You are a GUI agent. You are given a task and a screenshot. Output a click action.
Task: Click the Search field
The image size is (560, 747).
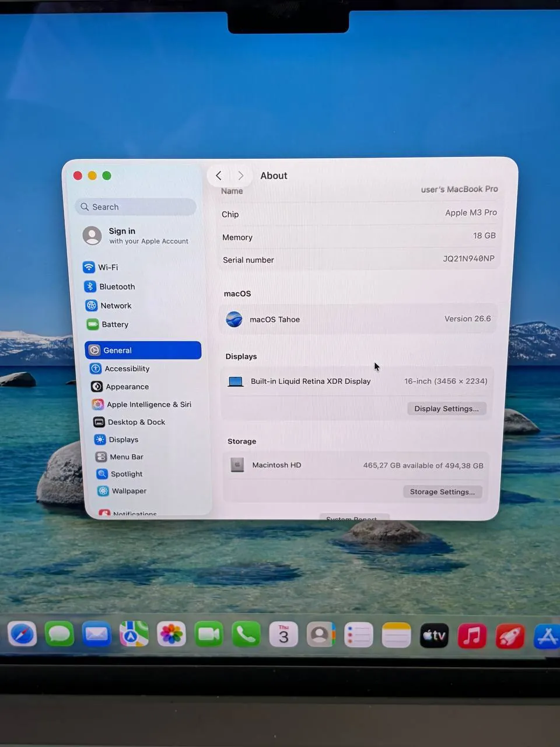click(x=135, y=207)
